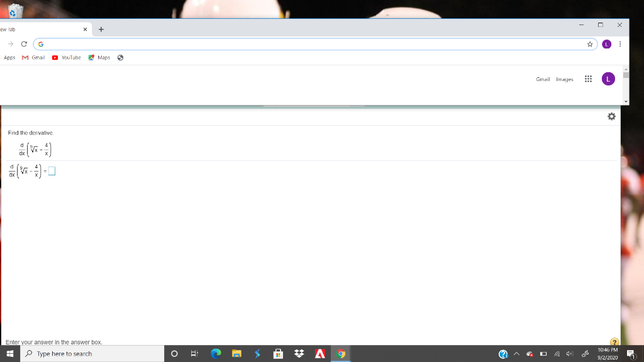Viewport: 644px width, 362px height.
Task: Launch Microsoft Edge from the taskbar
Action: pos(216,353)
